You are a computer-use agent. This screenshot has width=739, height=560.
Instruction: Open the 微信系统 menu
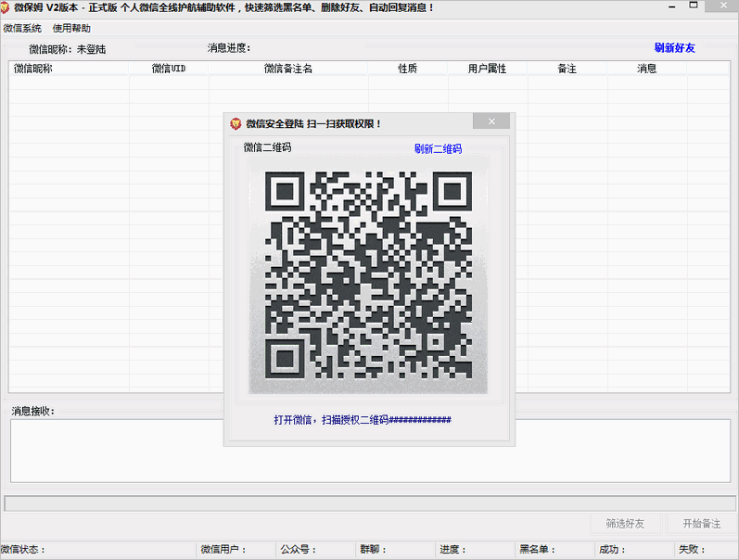click(22, 29)
